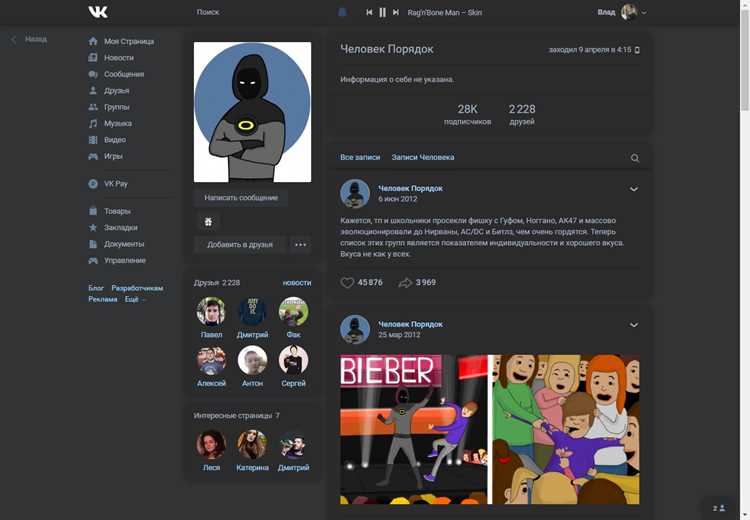
Task: Open friend Фак's avatar
Action: pos(293,311)
